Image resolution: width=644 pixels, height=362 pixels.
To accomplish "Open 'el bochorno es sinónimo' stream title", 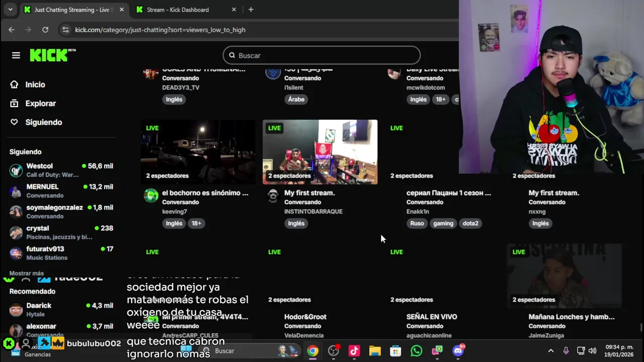I will 205,193.
